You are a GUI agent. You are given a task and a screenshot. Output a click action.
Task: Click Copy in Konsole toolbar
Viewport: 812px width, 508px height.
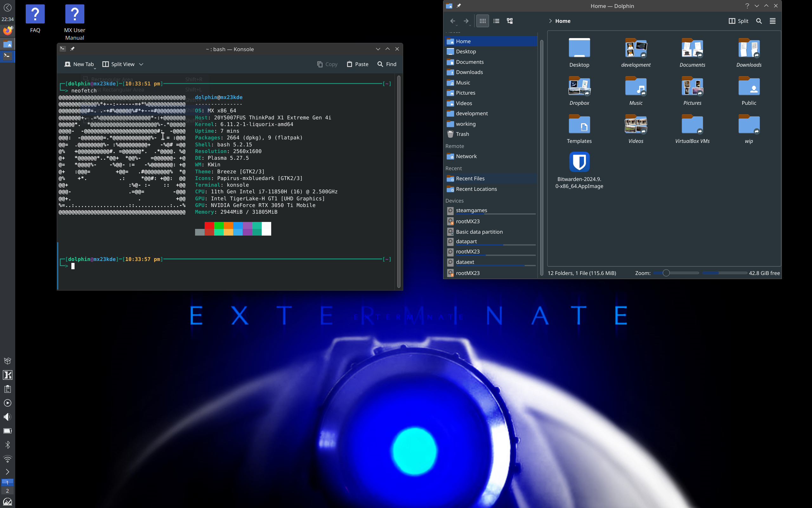pyautogui.click(x=327, y=64)
